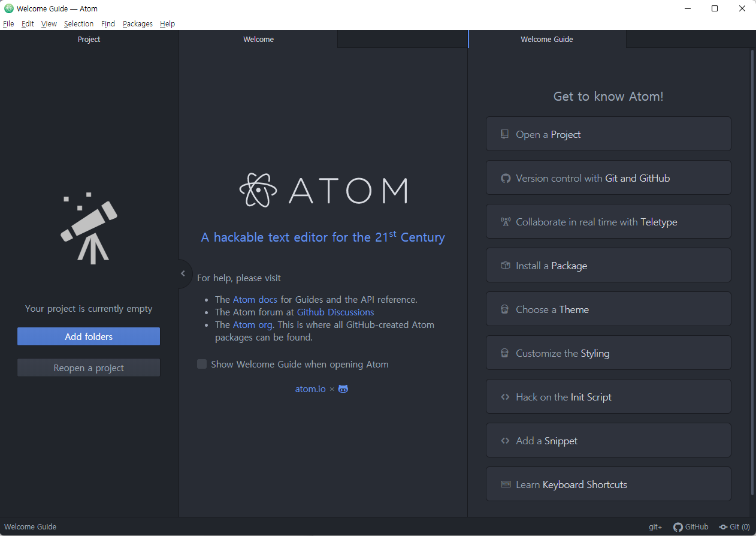This screenshot has width=756, height=536.
Task: Click the 'hackable text editor' tagline
Action: click(323, 237)
